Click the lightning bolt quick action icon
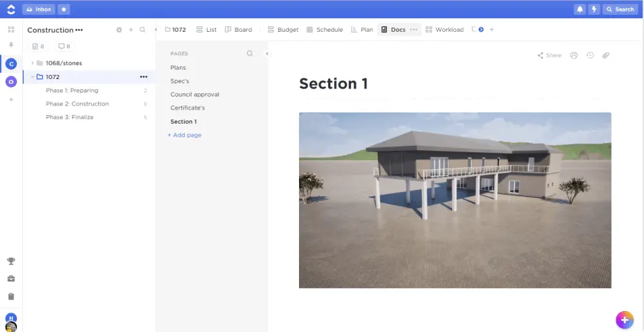Screen dimensions: 644x332 [594, 9]
